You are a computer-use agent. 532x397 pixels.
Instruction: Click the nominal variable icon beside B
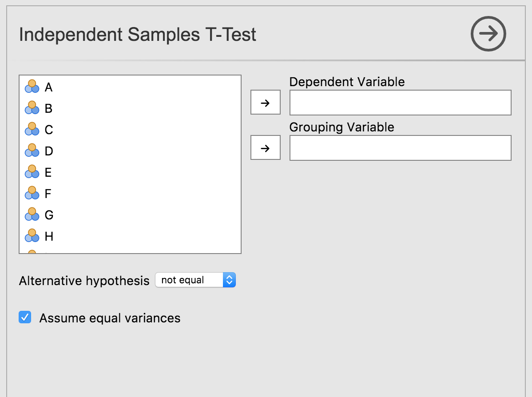pos(32,108)
